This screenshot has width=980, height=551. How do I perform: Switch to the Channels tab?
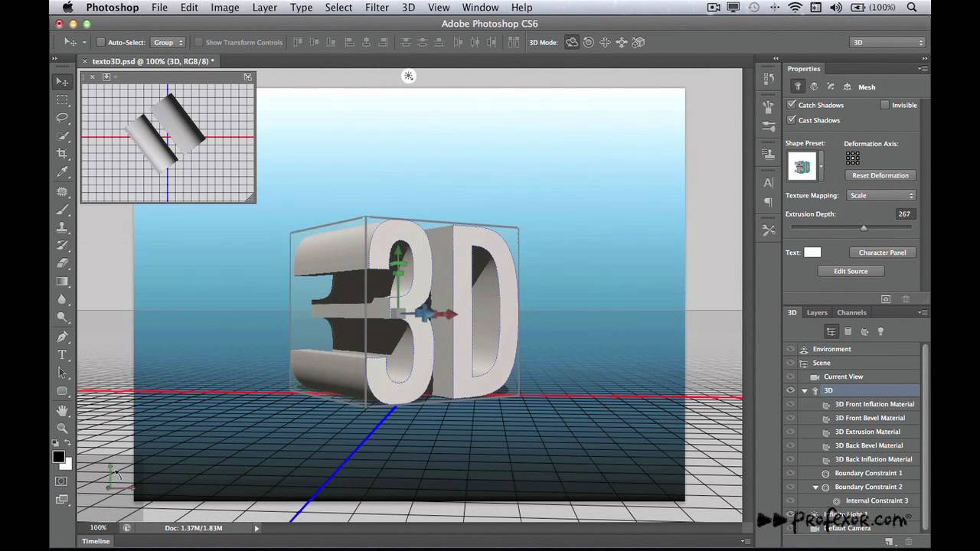point(851,312)
